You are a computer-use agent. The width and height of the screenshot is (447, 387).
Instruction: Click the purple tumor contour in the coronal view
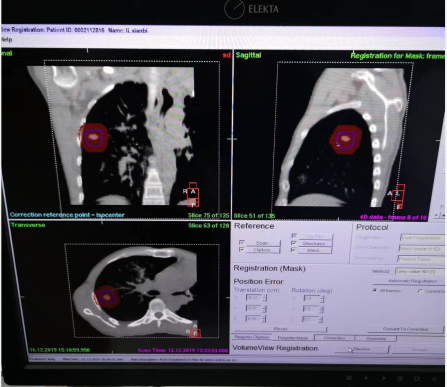[x=94, y=137]
